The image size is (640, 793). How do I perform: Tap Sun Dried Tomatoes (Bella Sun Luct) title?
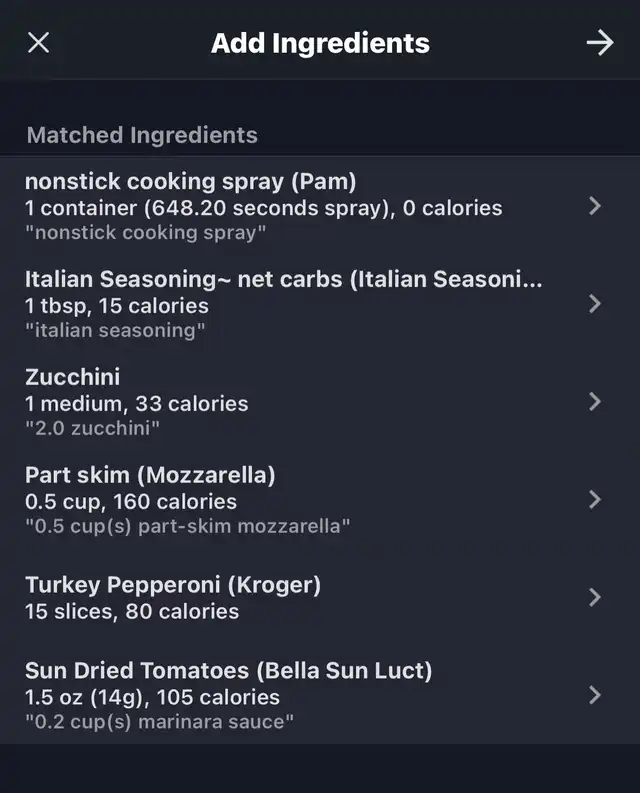click(x=228, y=671)
